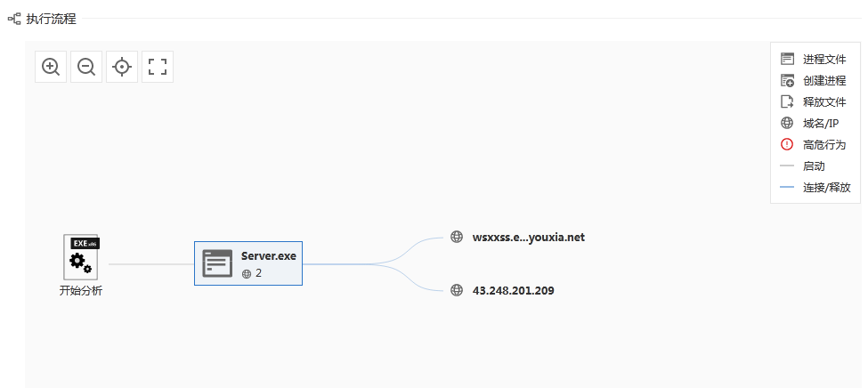Click the gray 启动 legend line
The image size is (868, 388).
787,166
